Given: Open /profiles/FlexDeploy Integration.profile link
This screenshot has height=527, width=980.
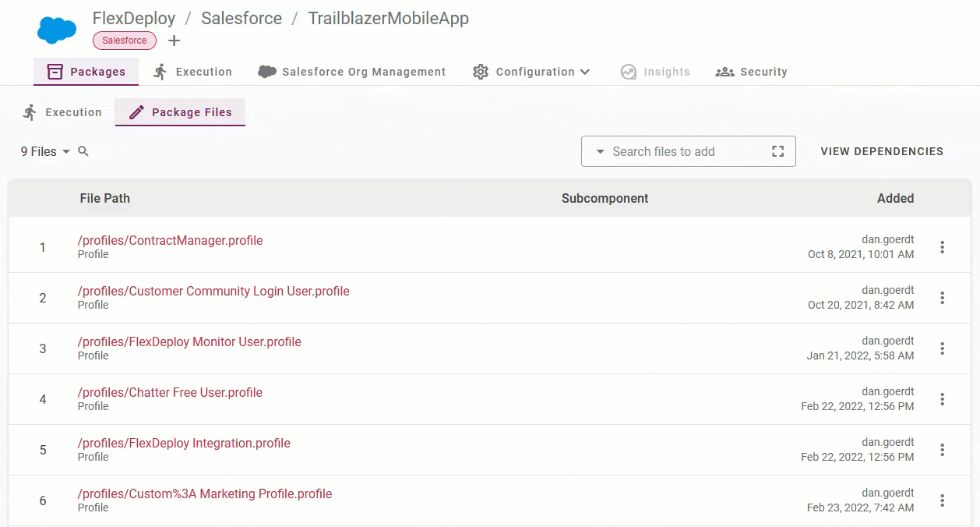Looking at the screenshot, I should click(184, 443).
